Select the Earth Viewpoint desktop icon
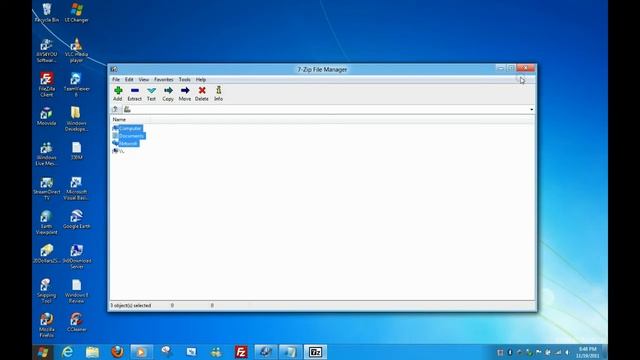640x360 pixels. click(x=47, y=222)
